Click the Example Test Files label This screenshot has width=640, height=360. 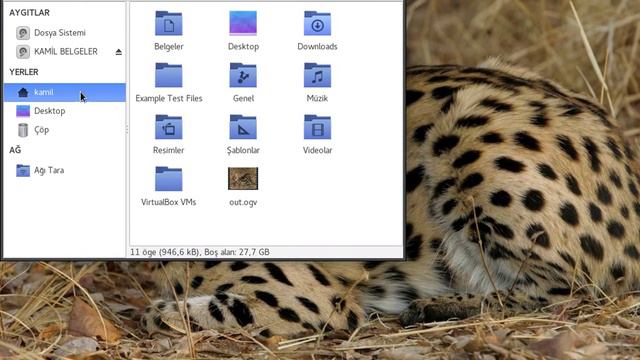(169, 98)
